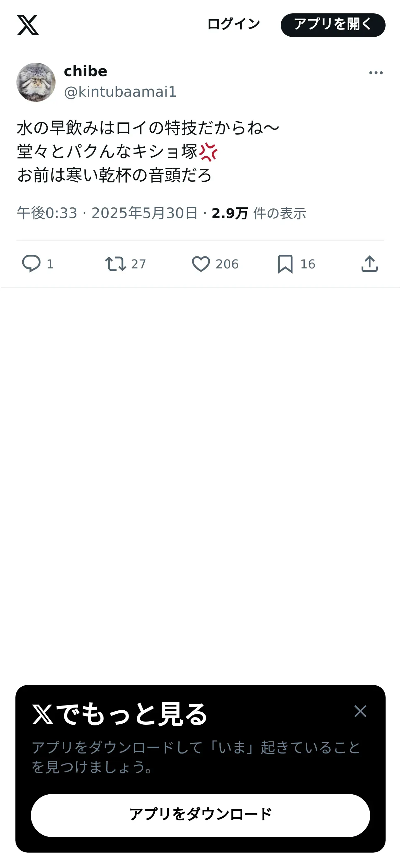Visit the @kintubaamai1 handle link
This screenshot has width=401, height=868.
click(x=120, y=92)
